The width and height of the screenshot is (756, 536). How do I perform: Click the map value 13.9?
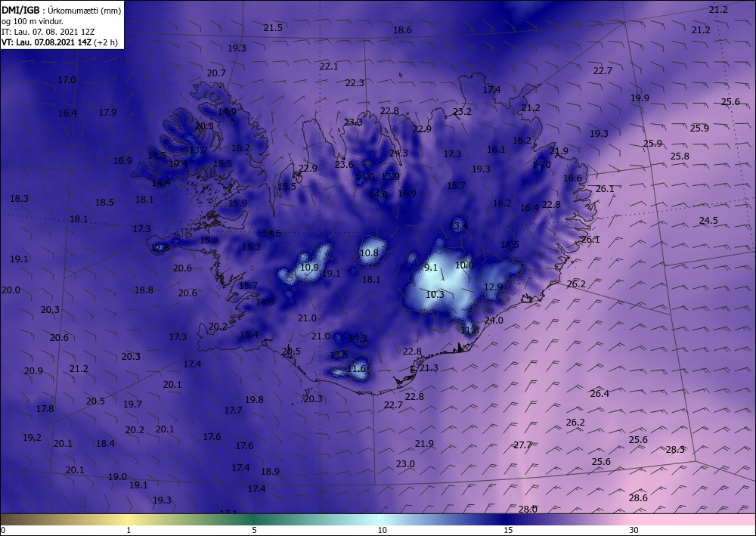click(x=390, y=176)
